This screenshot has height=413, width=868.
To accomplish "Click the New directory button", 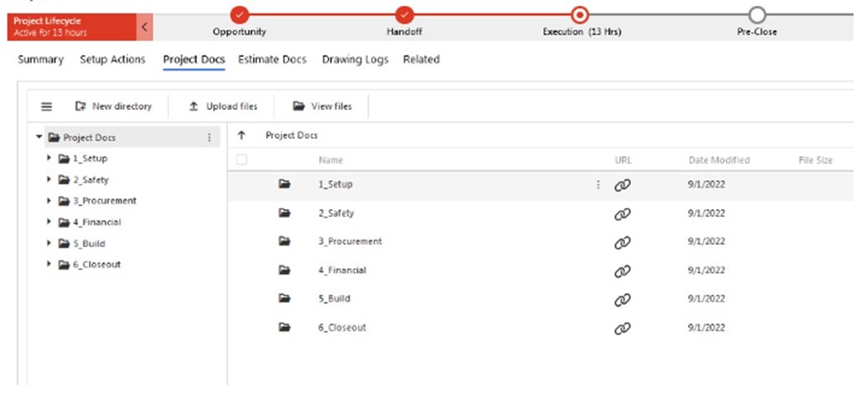I will [x=113, y=106].
